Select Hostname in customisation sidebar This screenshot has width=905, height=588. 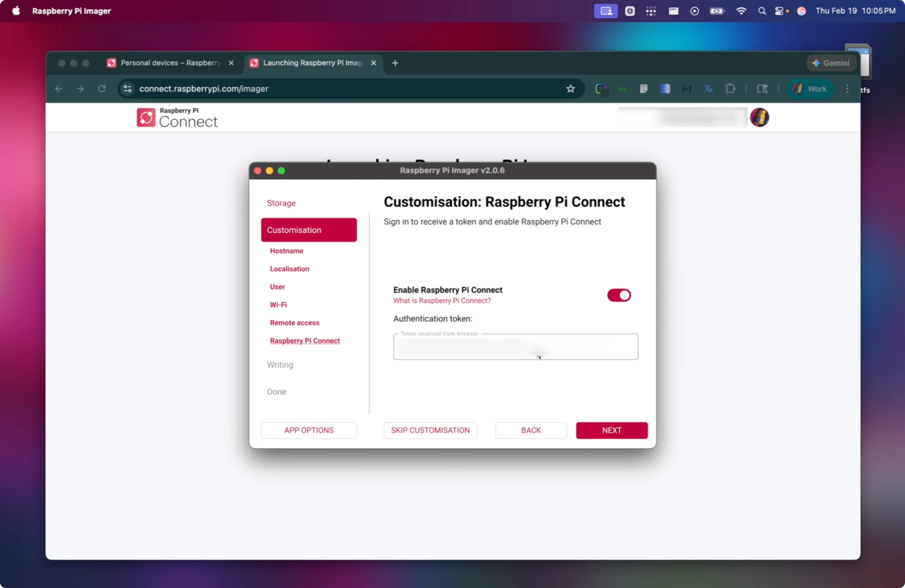click(x=286, y=251)
